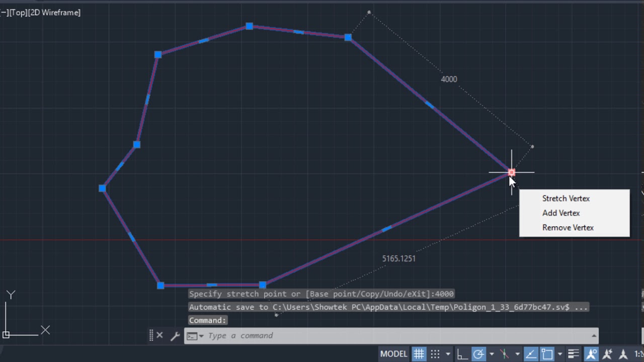This screenshot has width=644, height=362.
Task: Click the 'Specify stretch point' history line
Action: coord(321,294)
